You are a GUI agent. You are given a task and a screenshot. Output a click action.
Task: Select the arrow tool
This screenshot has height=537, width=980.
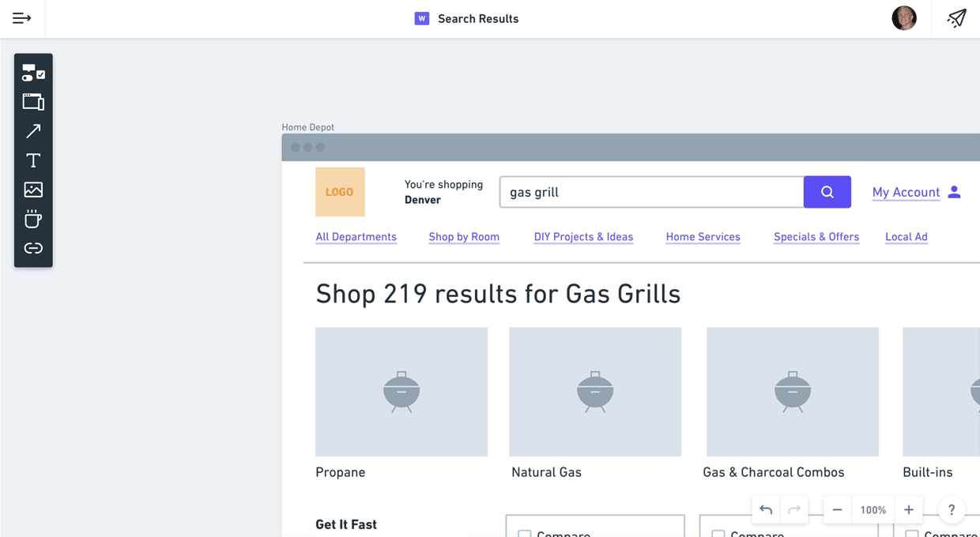click(x=33, y=131)
